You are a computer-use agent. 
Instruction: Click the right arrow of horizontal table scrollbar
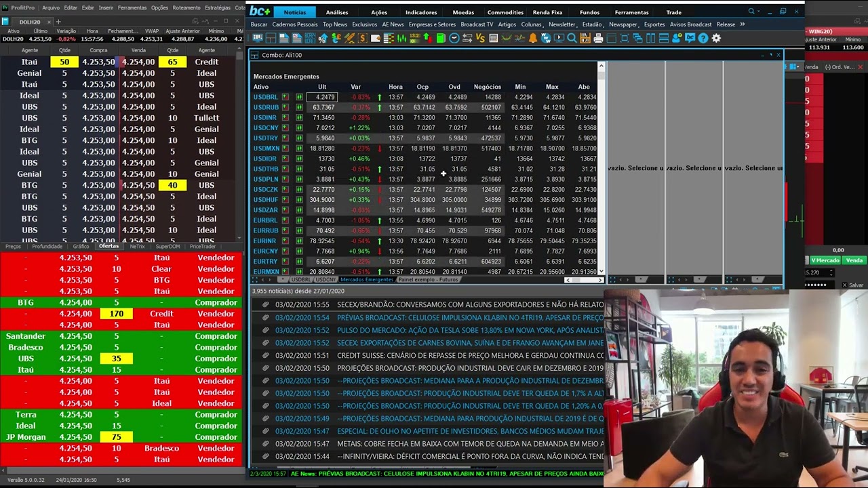[601, 280]
